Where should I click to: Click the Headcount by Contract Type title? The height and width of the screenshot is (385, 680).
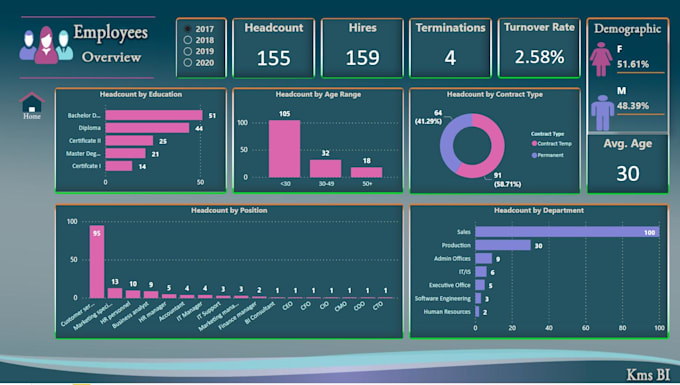pyautogui.click(x=495, y=94)
